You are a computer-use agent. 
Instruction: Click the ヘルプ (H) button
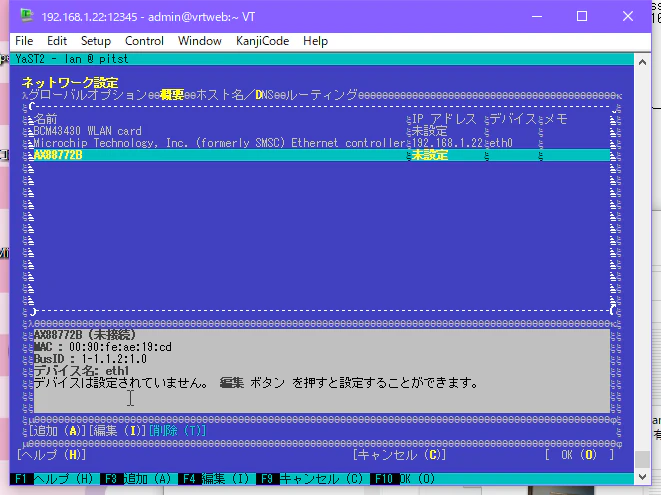click(51, 455)
